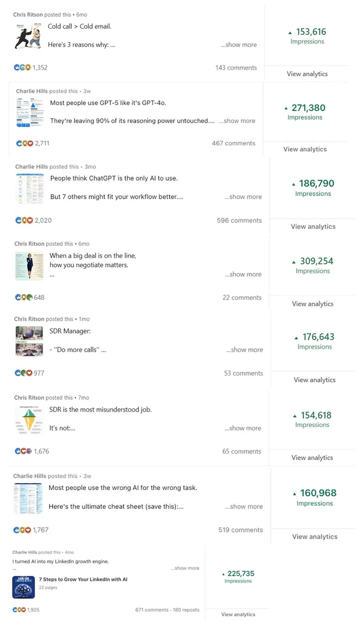Open the SDR iceberg post thumbnail

29,419
